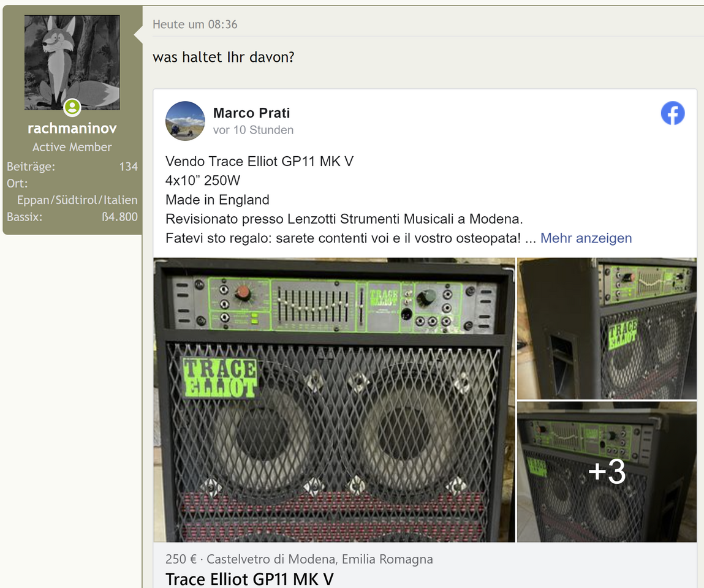Click the 'Active Member' rank label
Viewport: 704px width, 588px height.
(72, 147)
